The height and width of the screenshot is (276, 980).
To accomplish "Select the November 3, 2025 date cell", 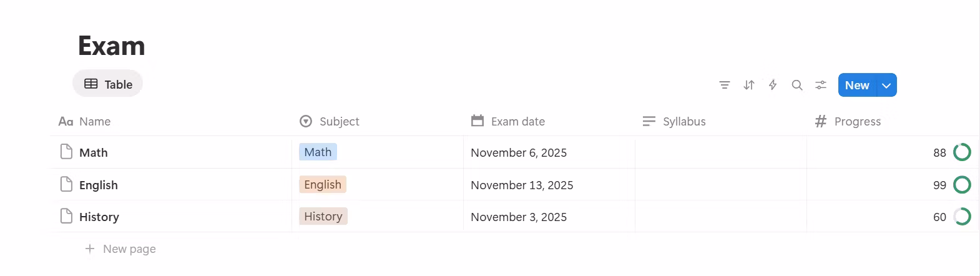I will coord(519,217).
